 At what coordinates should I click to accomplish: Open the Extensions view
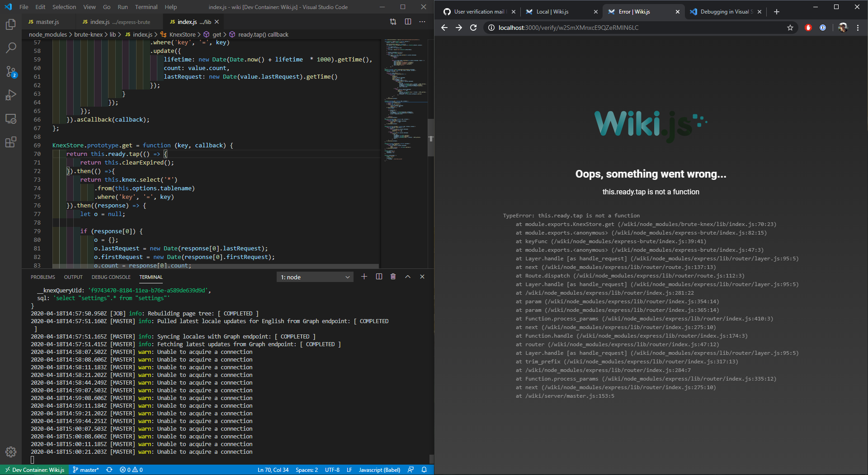pyautogui.click(x=11, y=142)
